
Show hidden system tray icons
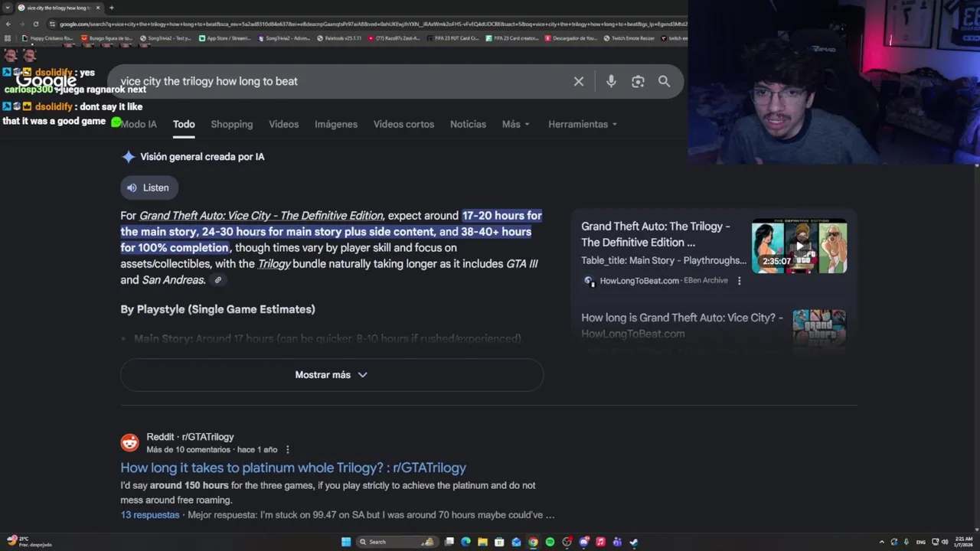tap(881, 542)
